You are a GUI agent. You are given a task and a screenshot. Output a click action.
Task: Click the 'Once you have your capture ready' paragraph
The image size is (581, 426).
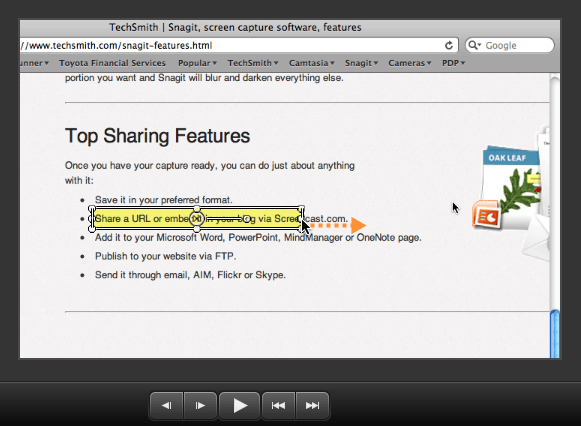click(x=210, y=173)
